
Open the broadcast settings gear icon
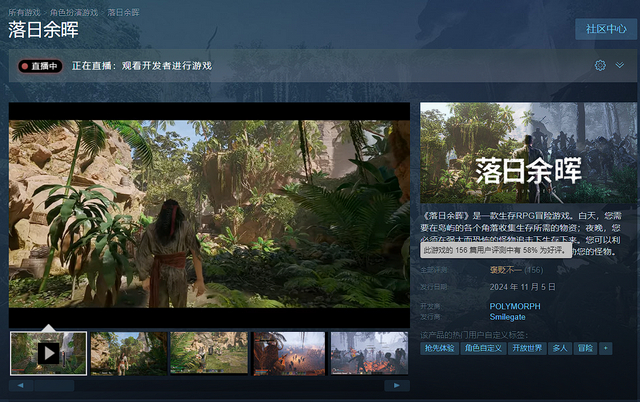point(600,65)
